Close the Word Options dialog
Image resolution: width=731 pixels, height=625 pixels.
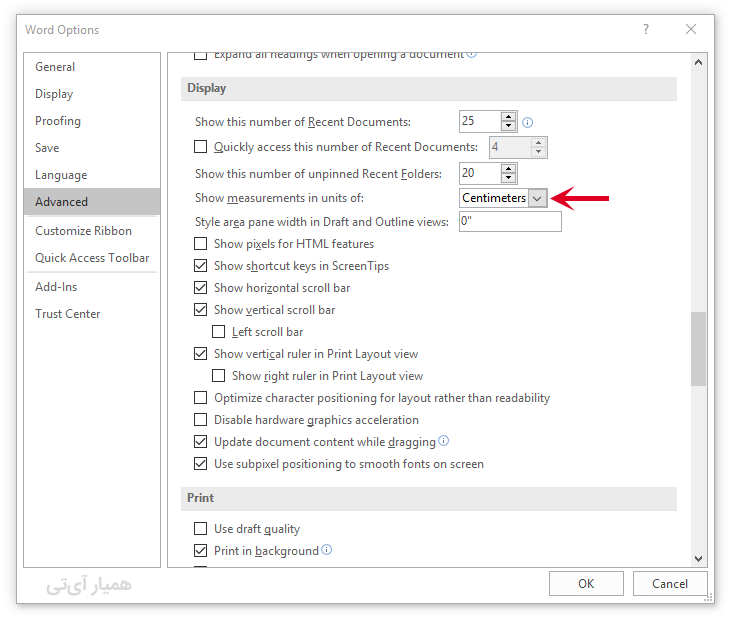(x=691, y=29)
